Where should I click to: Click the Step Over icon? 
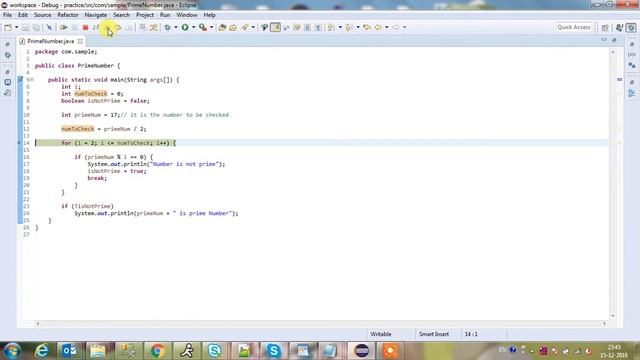tap(118, 27)
